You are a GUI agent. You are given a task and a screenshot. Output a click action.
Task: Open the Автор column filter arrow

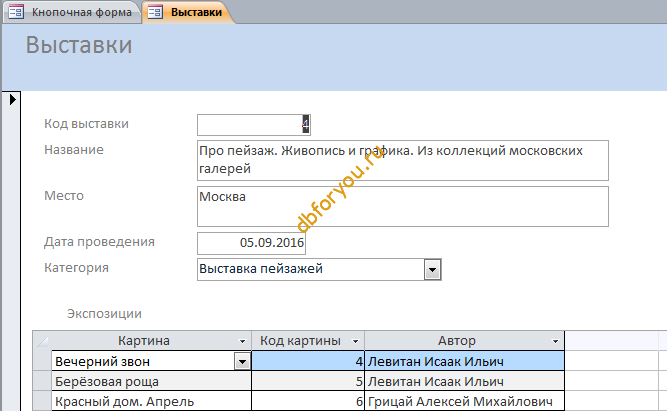click(555, 341)
